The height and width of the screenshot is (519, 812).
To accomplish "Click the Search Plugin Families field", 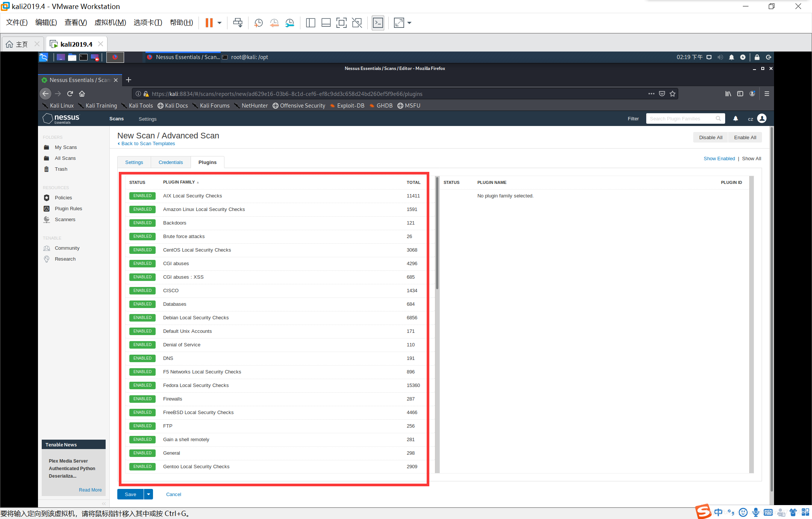I will (x=681, y=118).
